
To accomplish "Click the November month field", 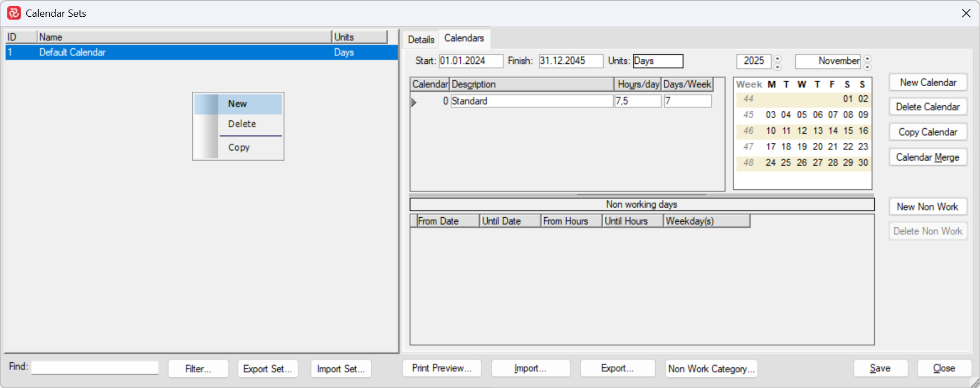I will tap(828, 60).
